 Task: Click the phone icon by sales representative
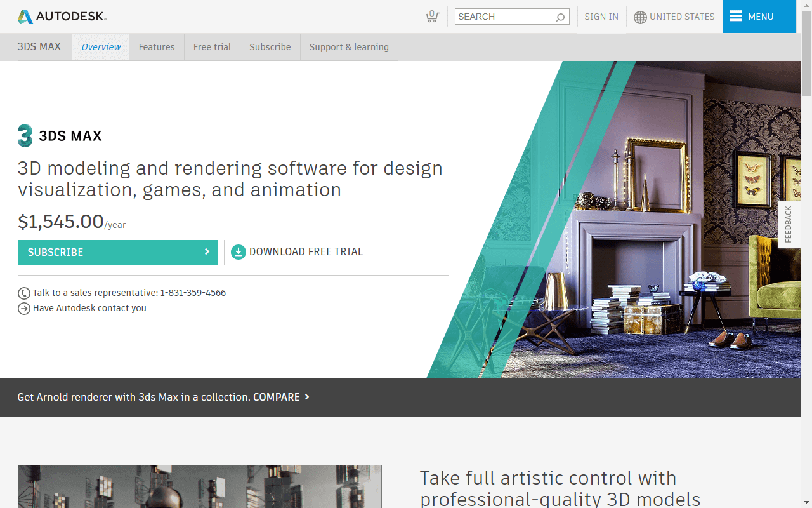(x=24, y=293)
